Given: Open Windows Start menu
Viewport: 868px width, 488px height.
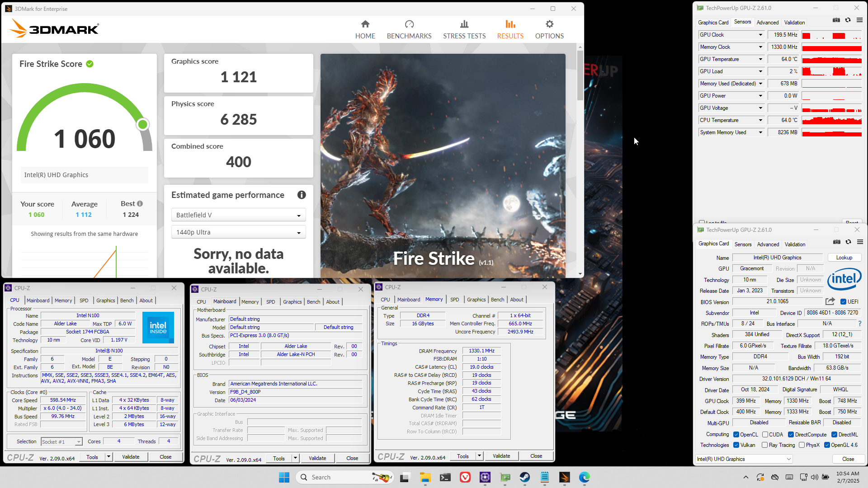Looking at the screenshot, I should click(284, 477).
